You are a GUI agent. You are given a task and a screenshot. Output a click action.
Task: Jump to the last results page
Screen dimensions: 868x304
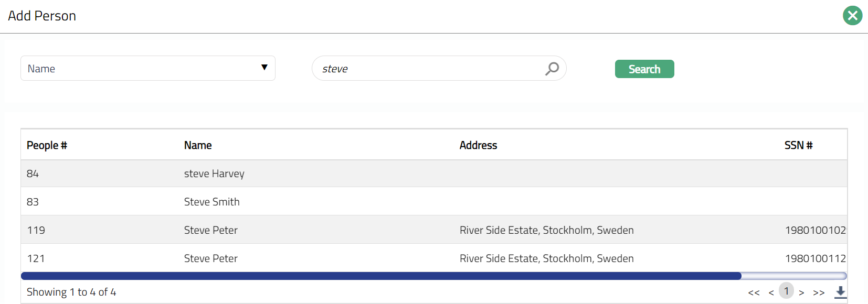(819, 292)
